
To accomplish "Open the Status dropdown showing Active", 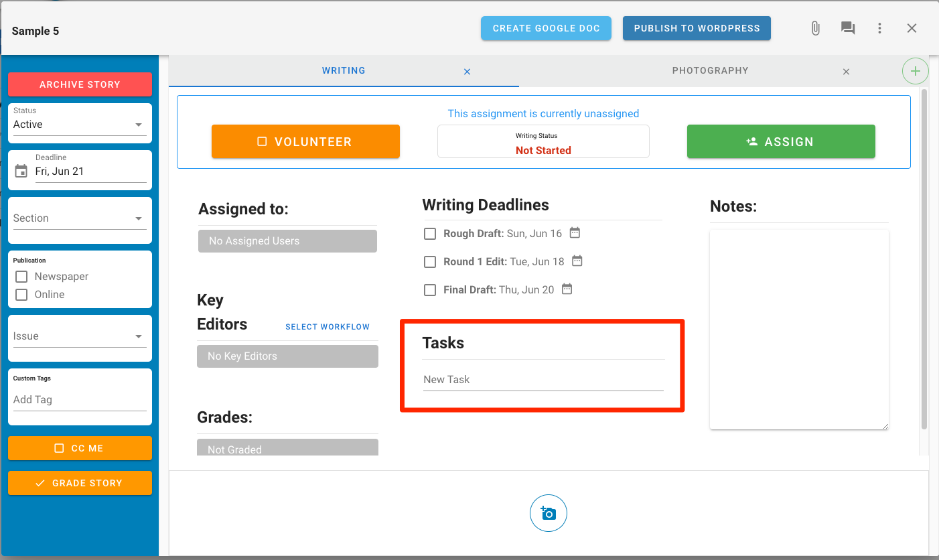I will tap(80, 125).
